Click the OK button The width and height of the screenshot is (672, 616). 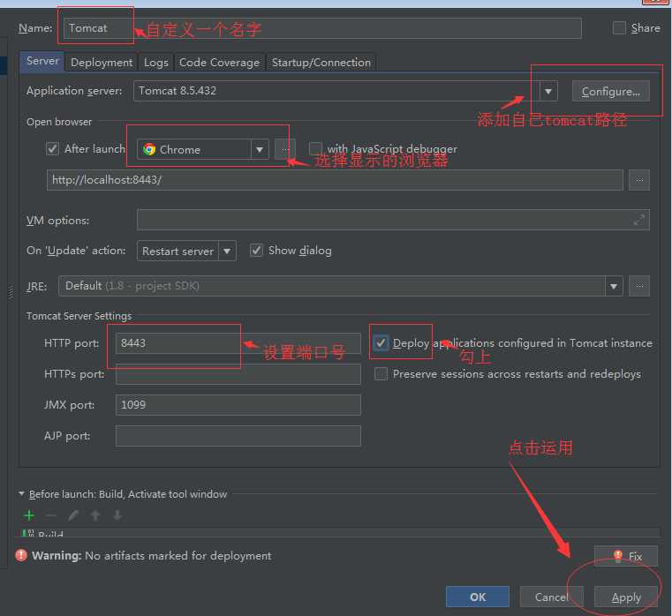point(478,597)
